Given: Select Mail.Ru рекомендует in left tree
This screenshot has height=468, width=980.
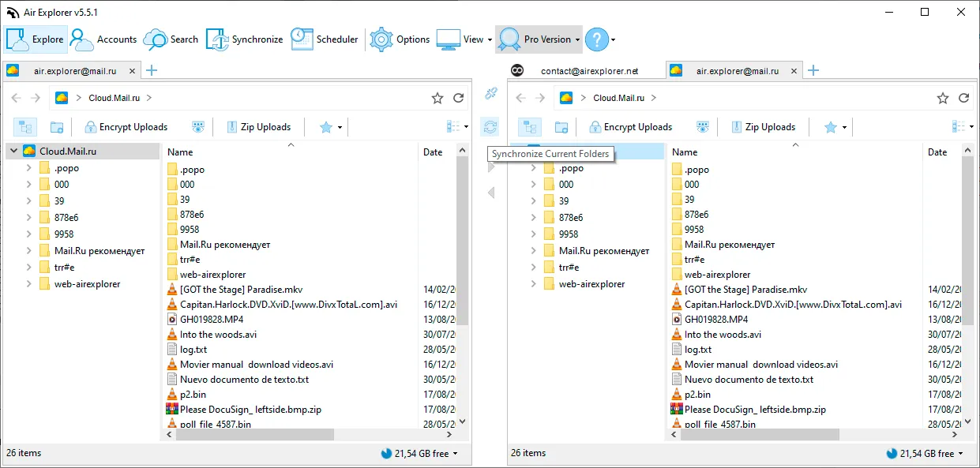Looking at the screenshot, I should click(100, 251).
